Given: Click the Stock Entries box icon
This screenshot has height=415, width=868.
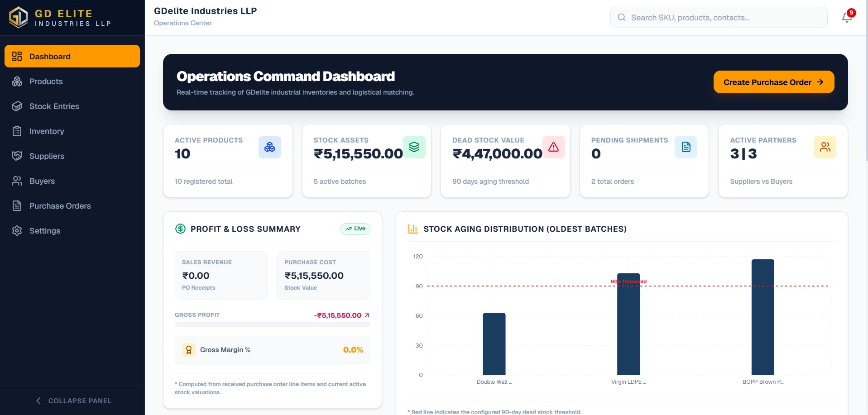Looking at the screenshot, I should pos(17,106).
